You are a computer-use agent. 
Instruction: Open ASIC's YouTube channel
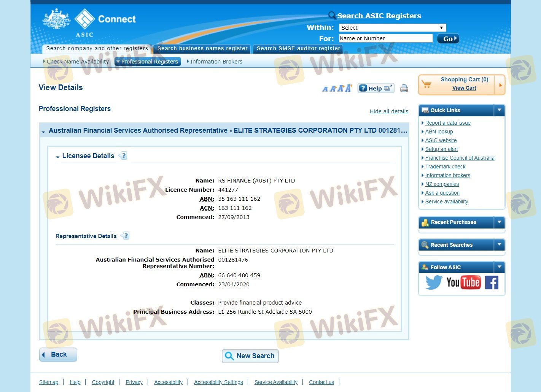[463, 282]
